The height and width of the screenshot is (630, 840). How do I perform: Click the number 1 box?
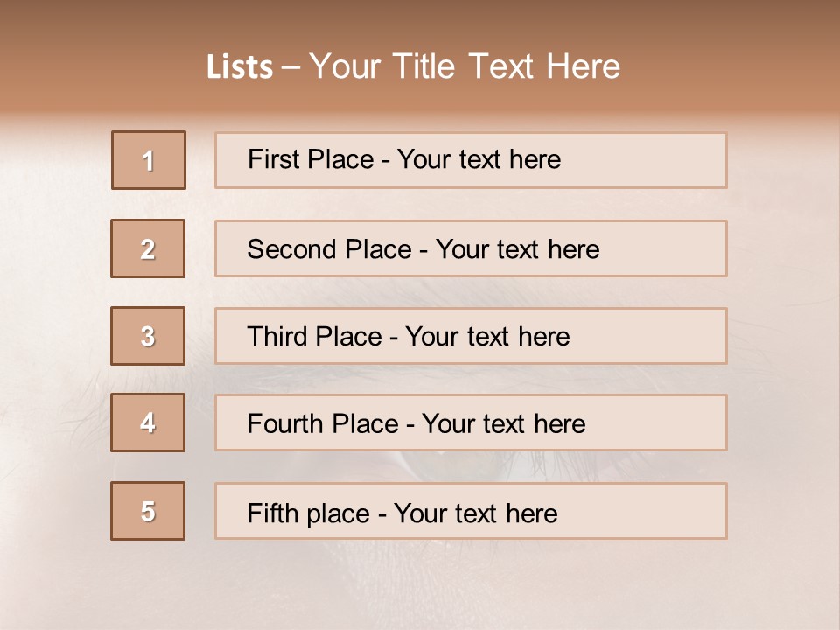[149, 160]
